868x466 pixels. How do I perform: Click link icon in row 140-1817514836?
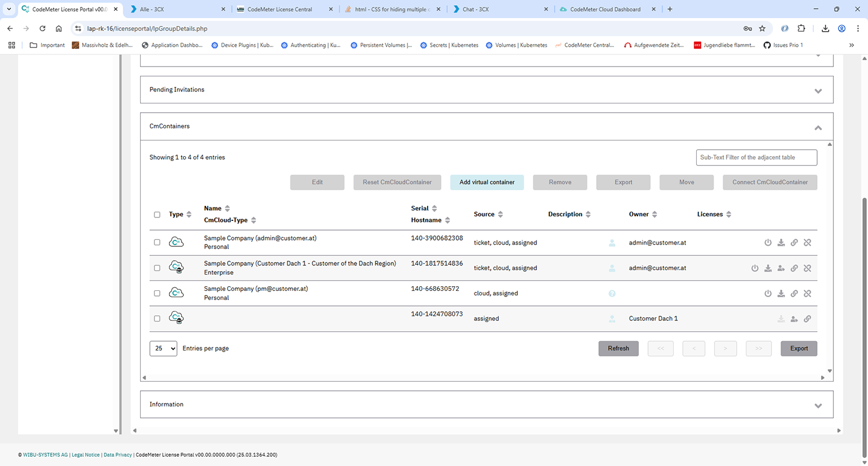coord(795,268)
